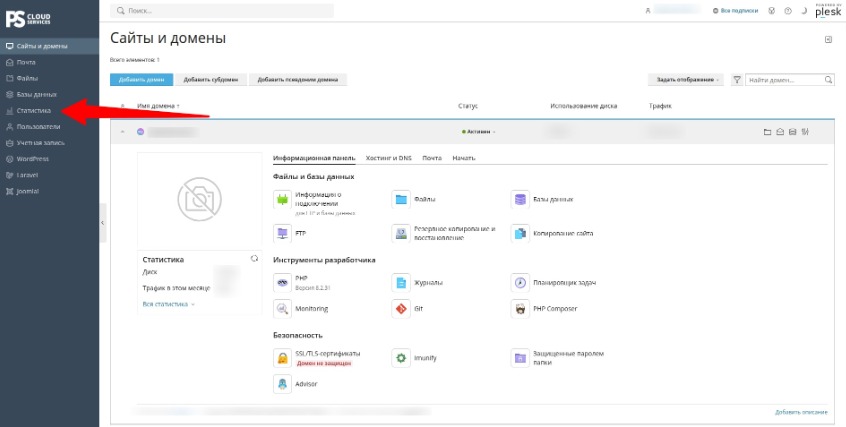
Task: Click the domain filter funnel icon
Action: tap(736, 80)
